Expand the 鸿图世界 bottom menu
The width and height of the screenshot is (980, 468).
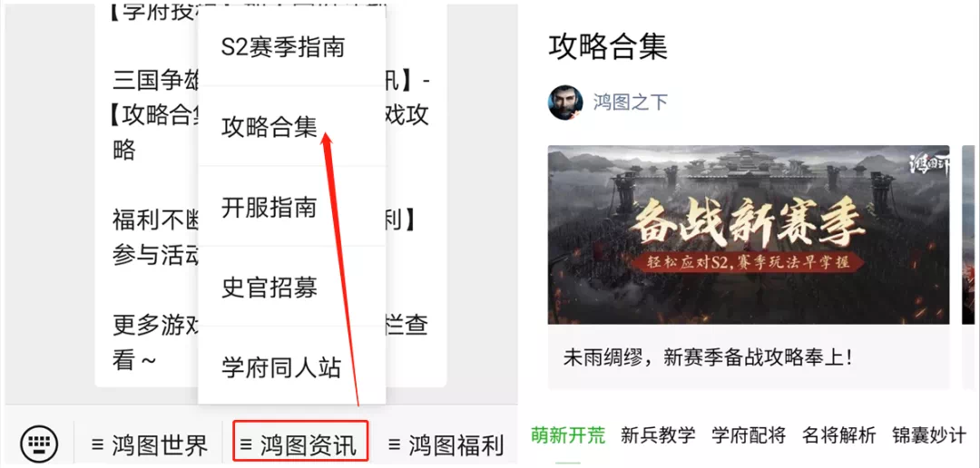tap(150, 445)
